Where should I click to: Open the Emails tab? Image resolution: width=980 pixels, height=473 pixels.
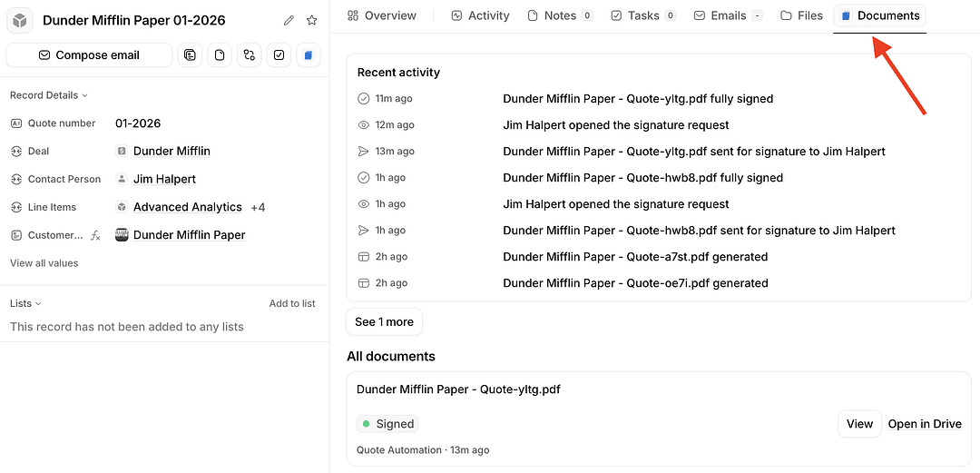tap(729, 15)
